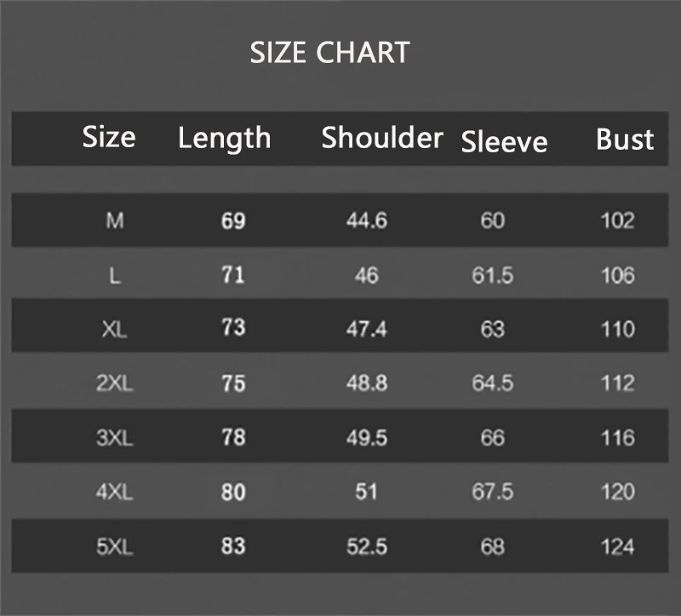This screenshot has width=681, height=616.
Task: Click sleeve value 61.5
Action: click(493, 275)
